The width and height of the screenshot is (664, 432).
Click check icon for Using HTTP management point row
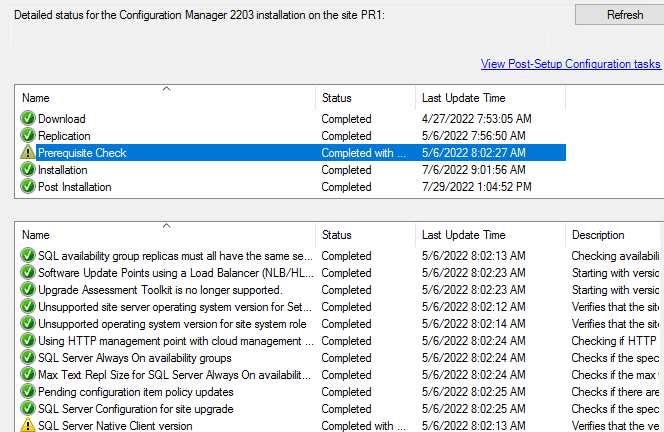28,341
